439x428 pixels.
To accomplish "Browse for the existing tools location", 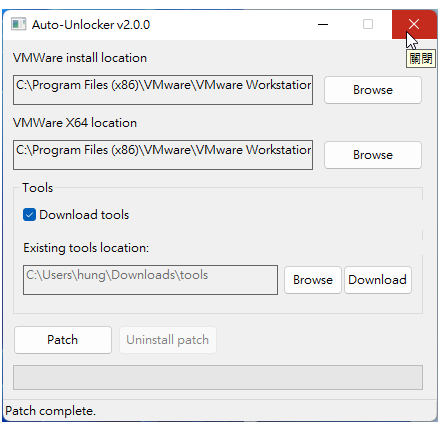I will [x=313, y=280].
